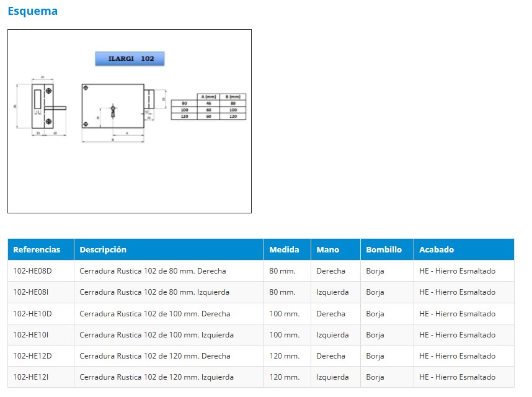Click the A/B dimensions table inside the schematic
The width and height of the screenshot is (532, 397).
click(208, 107)
